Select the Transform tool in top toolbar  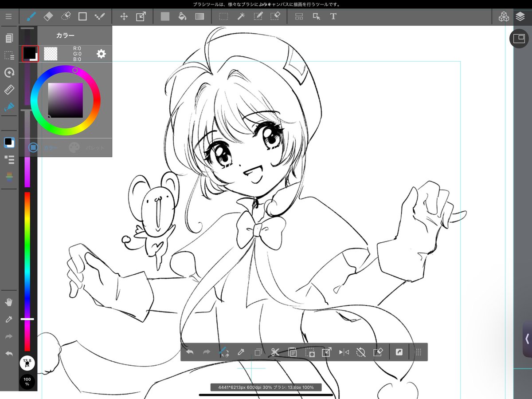pos(141,16)
